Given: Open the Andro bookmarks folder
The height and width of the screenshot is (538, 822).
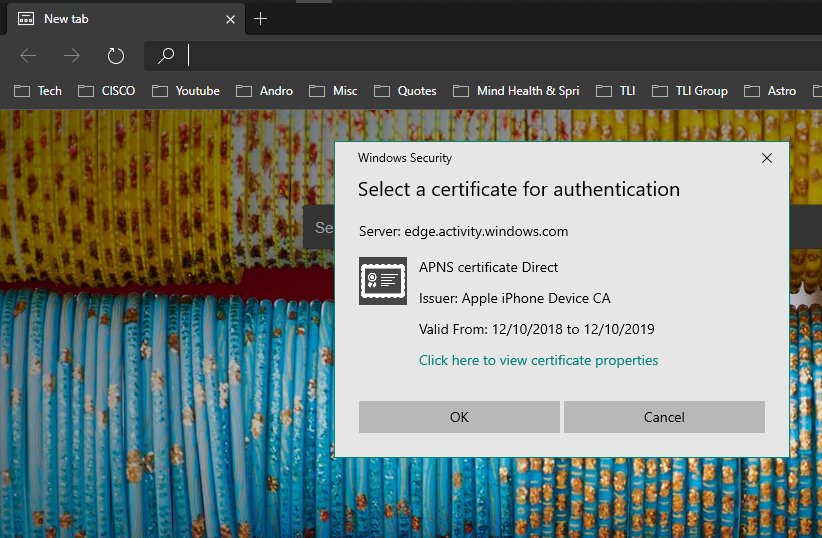Looking at the screenshot, I should pyautogui.click(x=264, y=91).
